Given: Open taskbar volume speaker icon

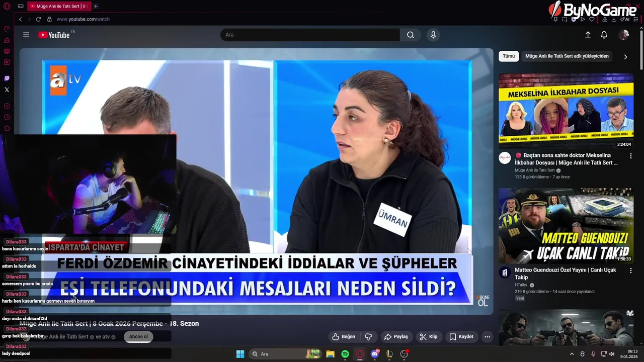Looking at the screenshot, I should point(612,354).
